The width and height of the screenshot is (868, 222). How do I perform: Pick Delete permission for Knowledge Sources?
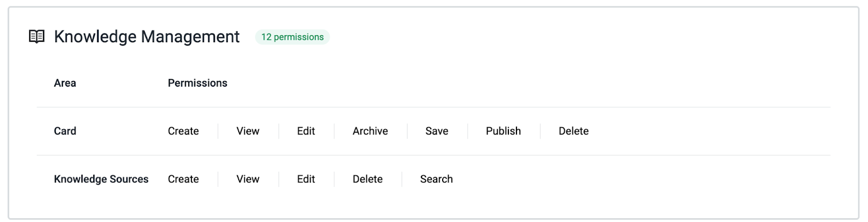pyautogui.click(x=368, y=179)
